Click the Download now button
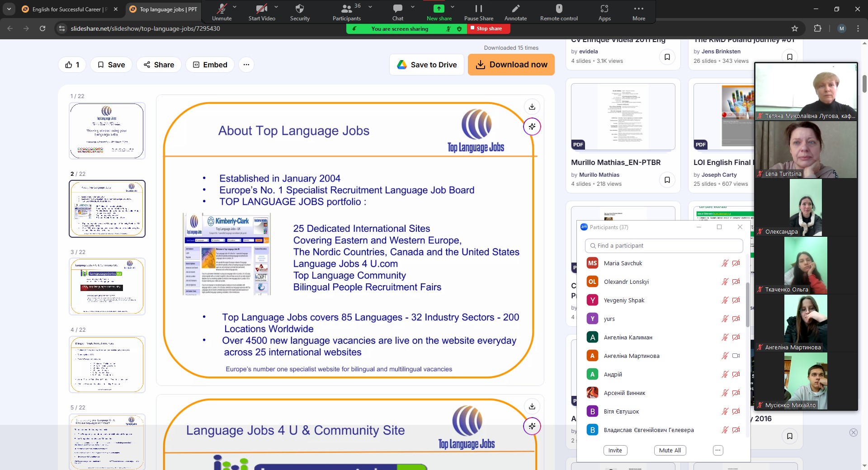Image resolution: width=868 pixels, height=470 pixels. [511, 65]
